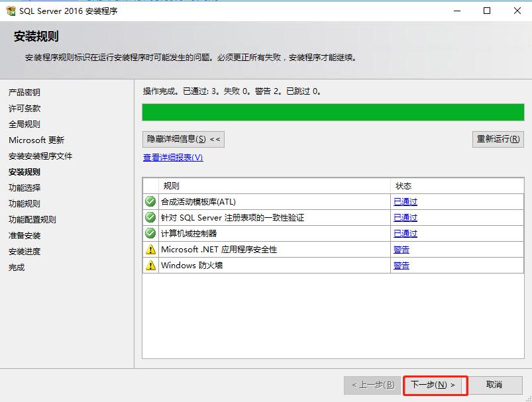Open 警告 link for Windows 防火墙

[x=401, y=266]
